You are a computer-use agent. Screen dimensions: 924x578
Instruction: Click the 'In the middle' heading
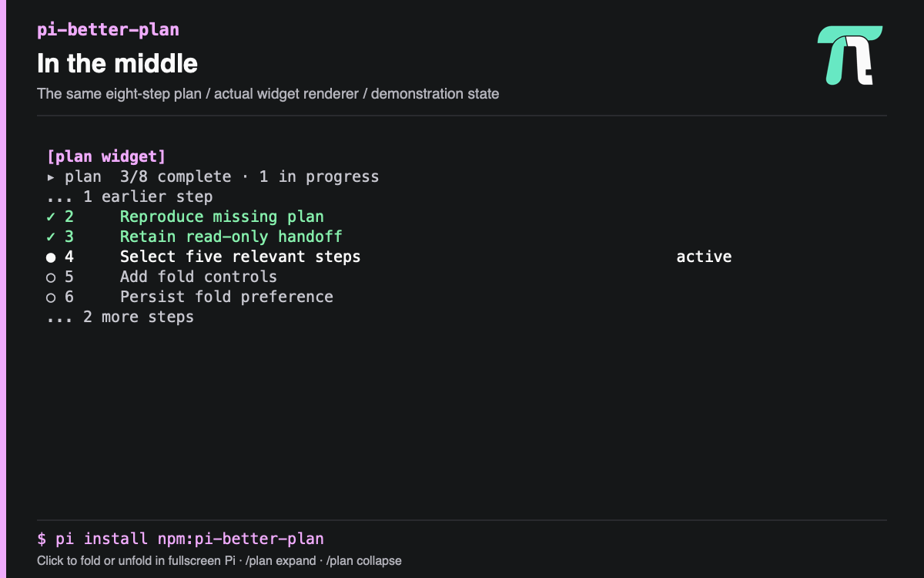pos(117,63)
